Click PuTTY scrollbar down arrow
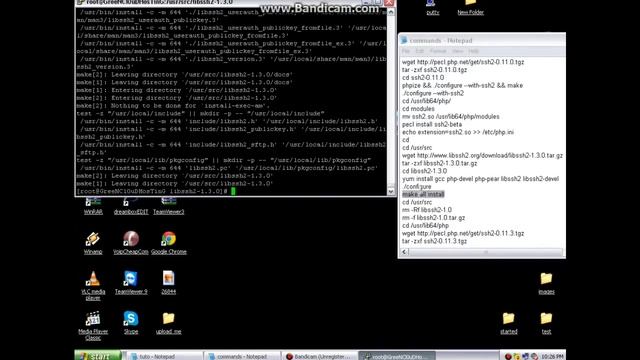Screen dimensions: 640x360 tap(391, 191)
